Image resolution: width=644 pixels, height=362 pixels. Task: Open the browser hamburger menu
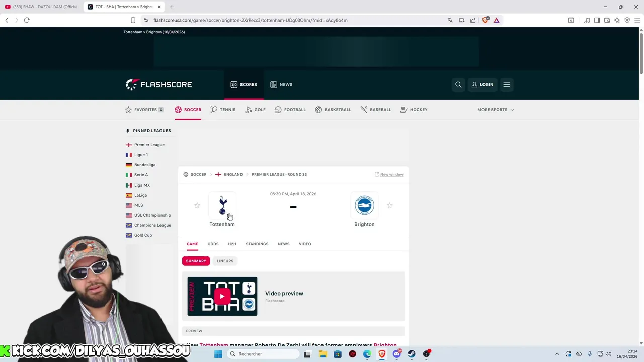coord(637,20)
